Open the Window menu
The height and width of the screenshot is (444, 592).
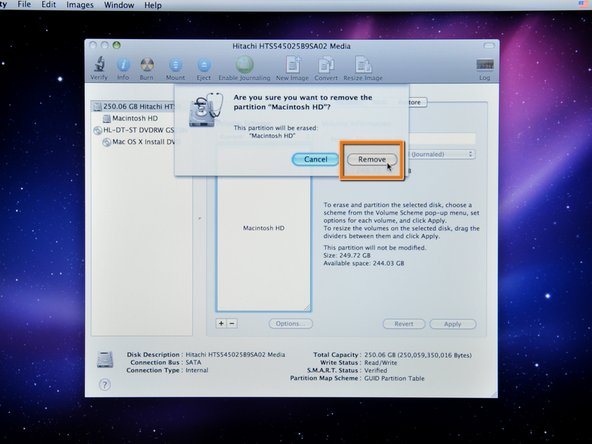[x=119, y=5]
